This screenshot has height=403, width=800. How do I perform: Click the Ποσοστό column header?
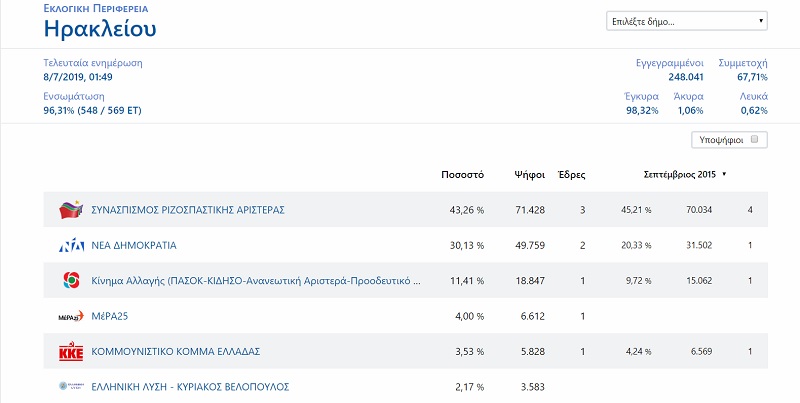(462, 174)
